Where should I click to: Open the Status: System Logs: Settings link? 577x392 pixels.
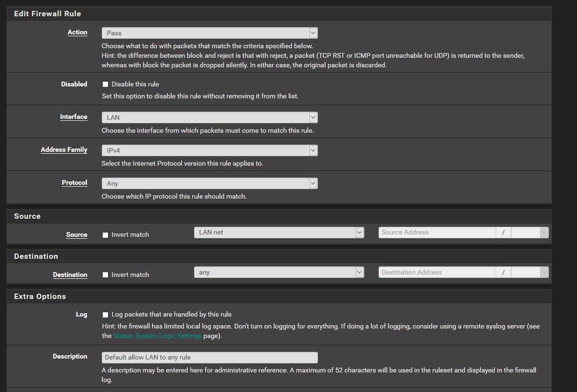pos(157,336)
